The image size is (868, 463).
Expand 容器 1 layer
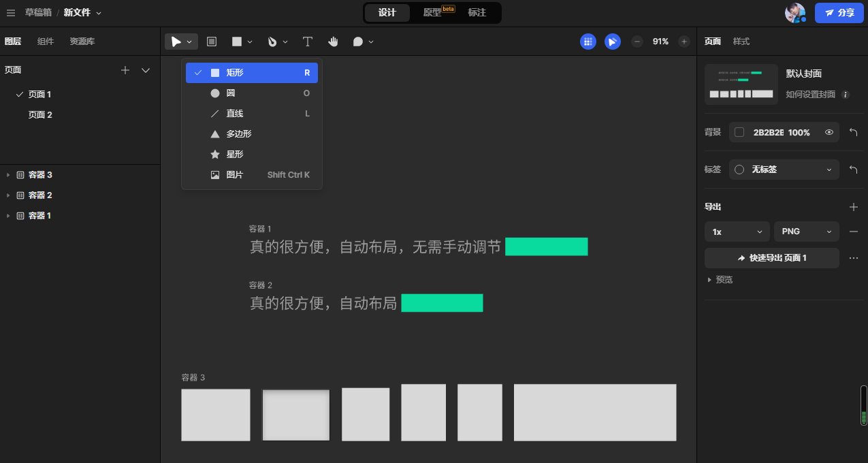click(8, 216)
